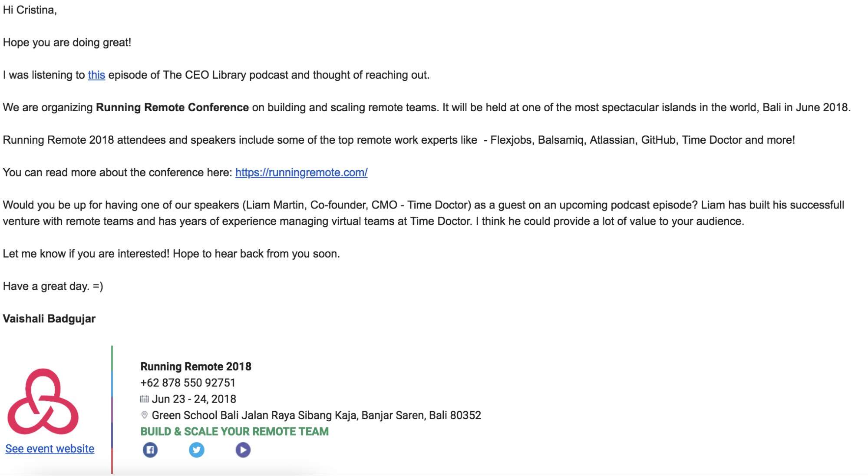Screen dimensions: 868x476
Task: Click the calendar icon beside the date
Action: [145, 399]
